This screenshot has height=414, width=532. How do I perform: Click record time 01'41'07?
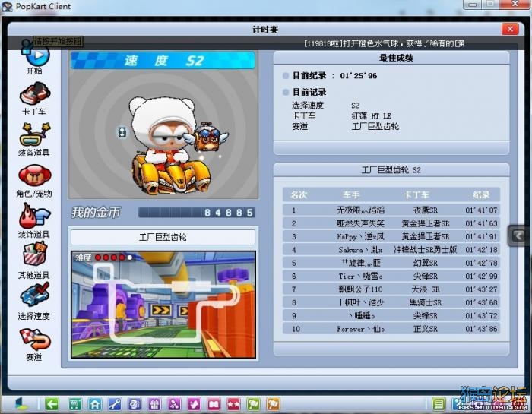click(x=481, y=210)
